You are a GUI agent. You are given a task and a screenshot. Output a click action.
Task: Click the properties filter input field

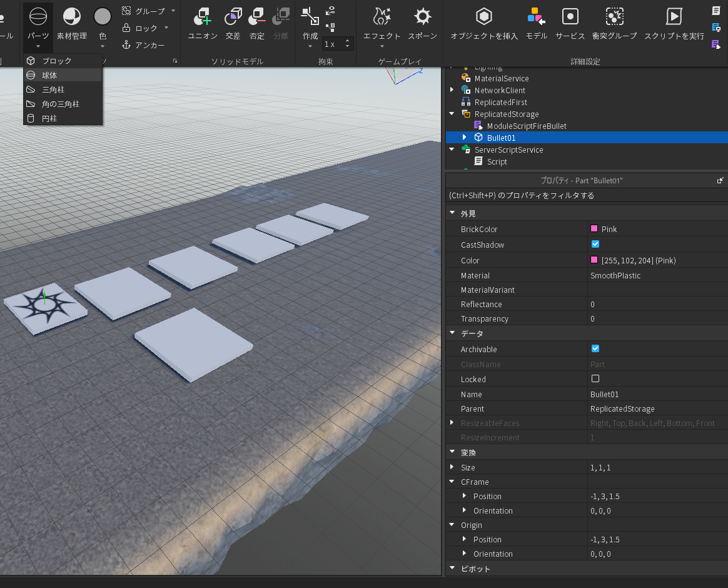click(x=585, y=195)
